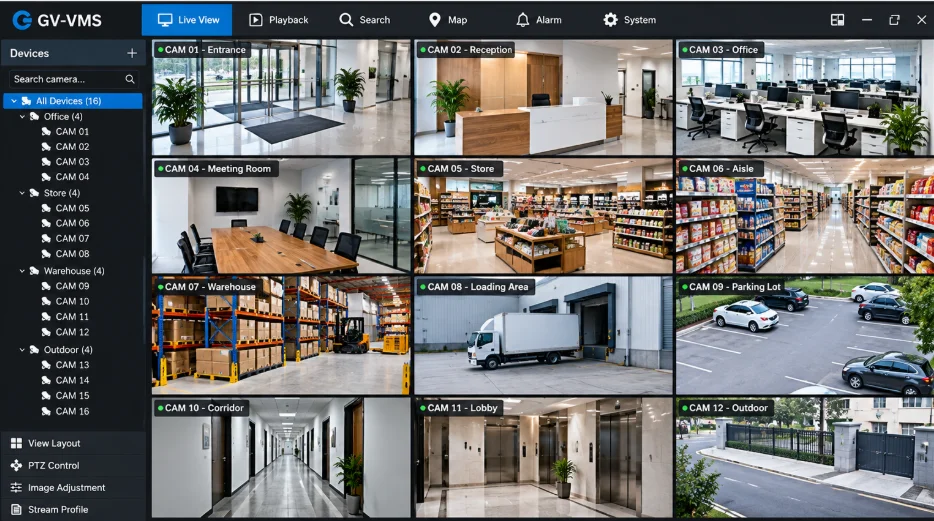Select the CAM 05 - Store video feed
The height and width of the screenshot is (521, 934).
[543, 216]
